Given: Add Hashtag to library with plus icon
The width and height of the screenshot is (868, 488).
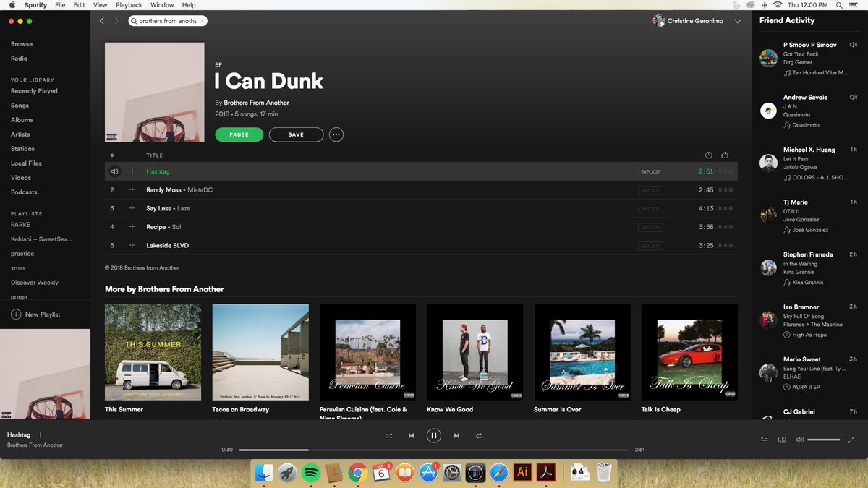Looking at the screenshot, I should pyautogui.click(x=132, y=171).
